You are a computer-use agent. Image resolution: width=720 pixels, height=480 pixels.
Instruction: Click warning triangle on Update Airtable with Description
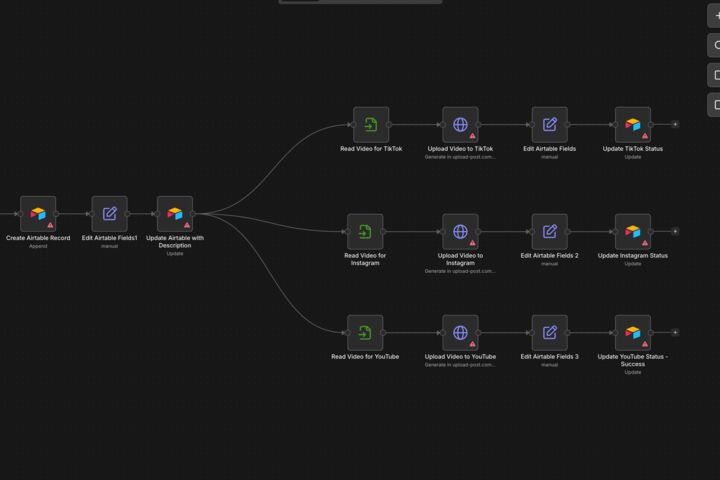tap(187, 225)
